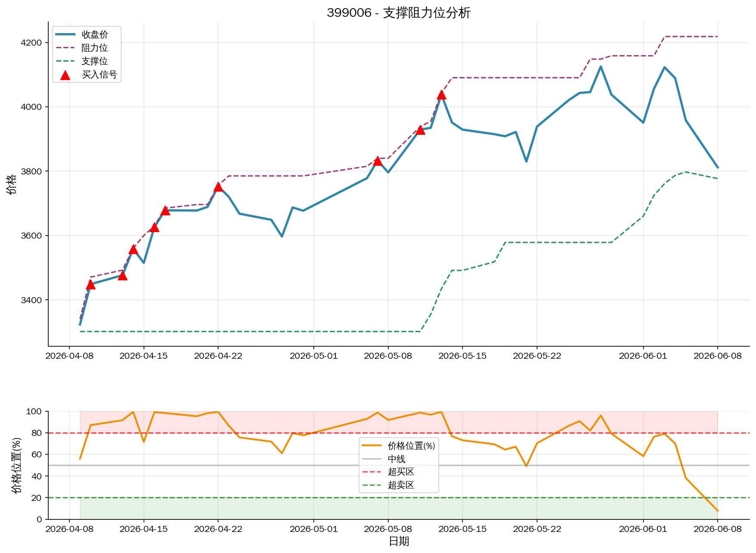Image resolution: width=756 pixels, height=553 pixels.
Task: Select the 收盘价 legend entry
Action: [82, 34]
